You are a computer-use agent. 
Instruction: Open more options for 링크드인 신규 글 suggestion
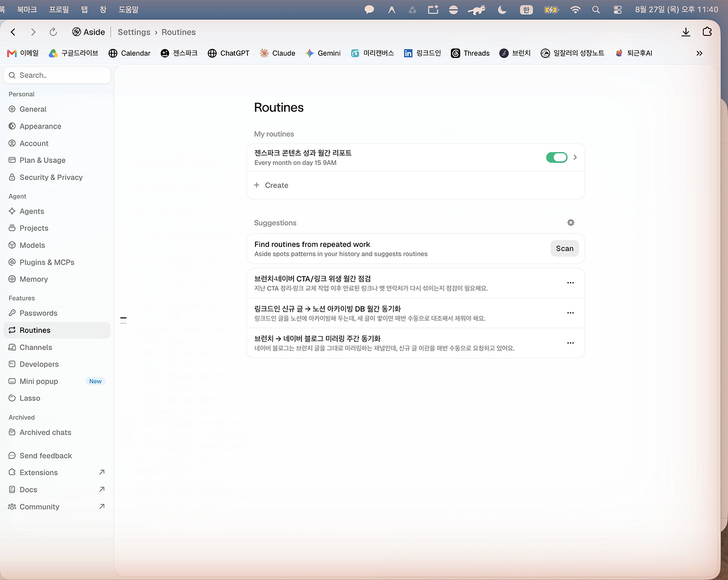click(570, 313)
